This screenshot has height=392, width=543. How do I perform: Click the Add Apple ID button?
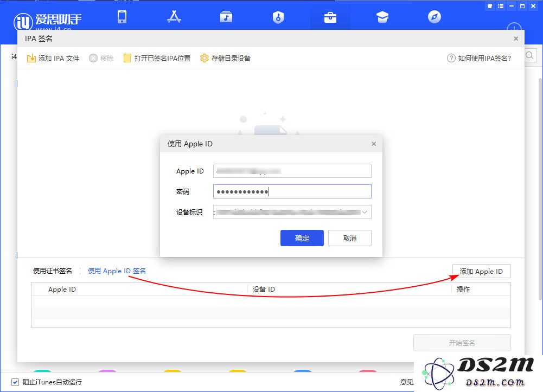481,271
